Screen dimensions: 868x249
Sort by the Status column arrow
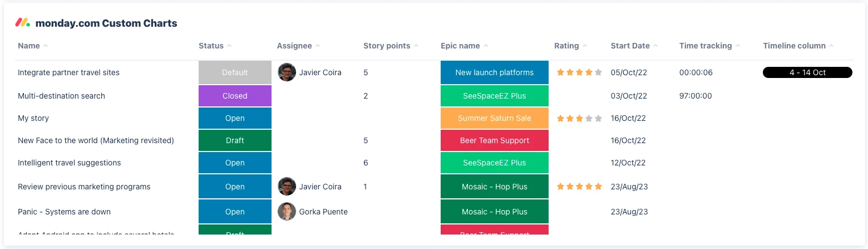229,46
